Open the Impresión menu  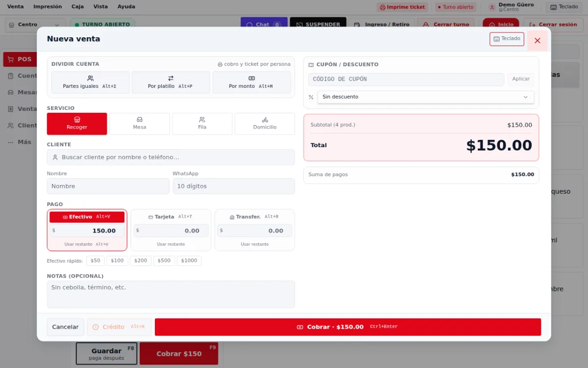coord(48,7)
